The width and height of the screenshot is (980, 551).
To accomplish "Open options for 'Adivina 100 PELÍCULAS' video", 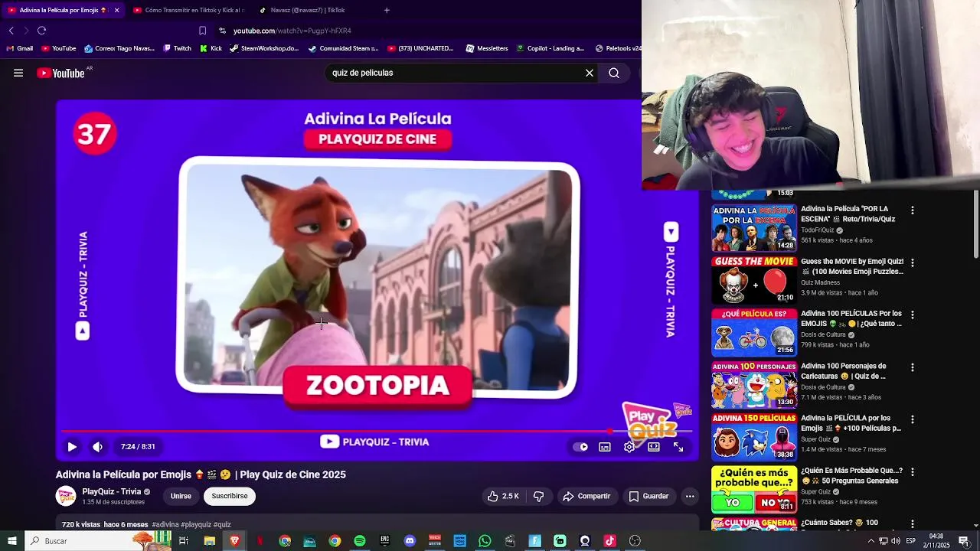I will coord(912,315).
